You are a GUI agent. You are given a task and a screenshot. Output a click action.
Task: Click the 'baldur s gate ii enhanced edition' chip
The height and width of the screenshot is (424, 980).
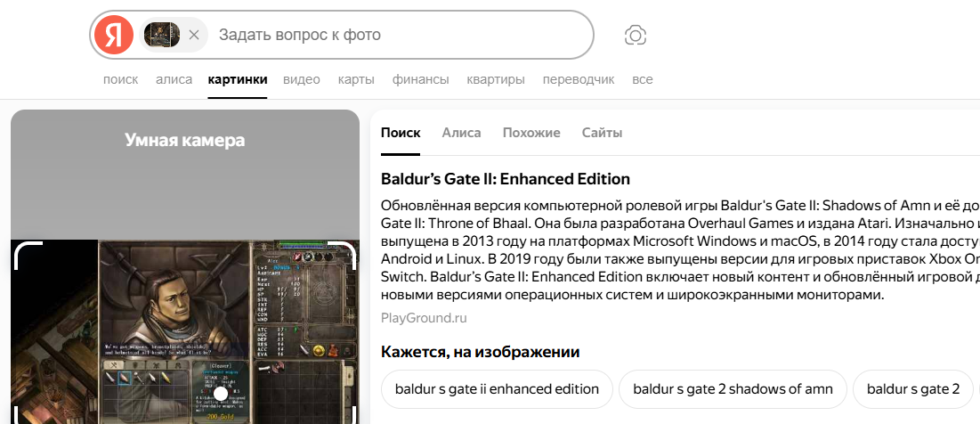click(x=497, y=389)
